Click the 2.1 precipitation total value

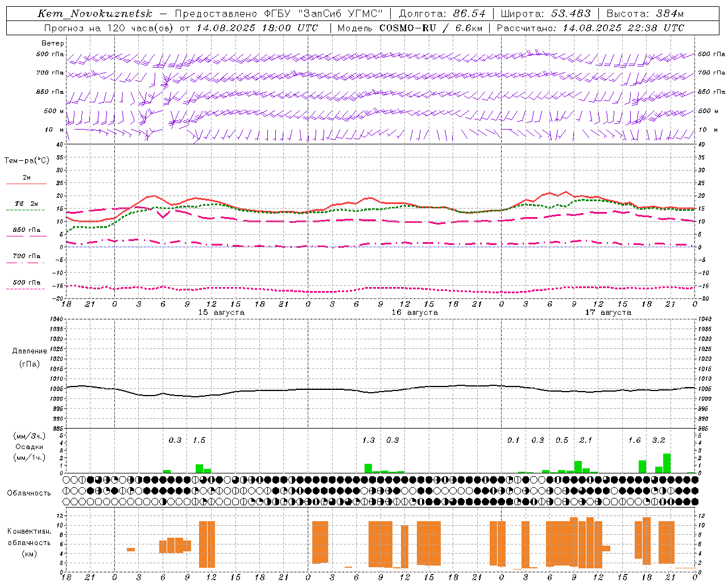pos(585,440)
